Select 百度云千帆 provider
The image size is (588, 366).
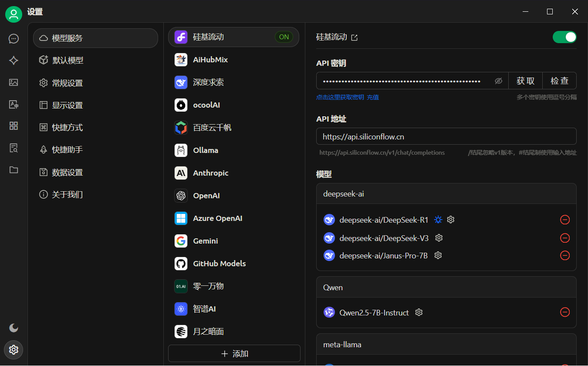[x=234, y=128]
